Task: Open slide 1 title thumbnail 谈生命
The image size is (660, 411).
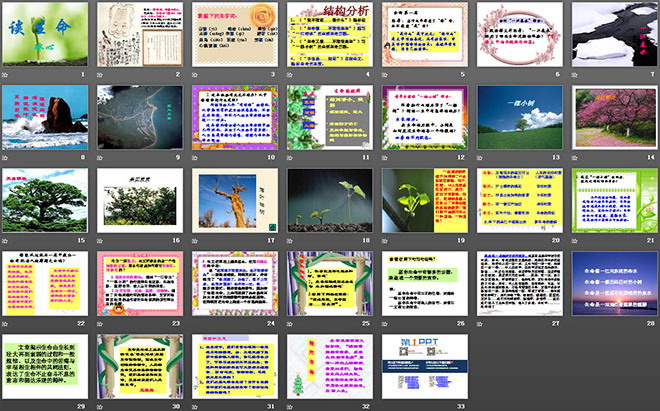Action: click(40, 34)
